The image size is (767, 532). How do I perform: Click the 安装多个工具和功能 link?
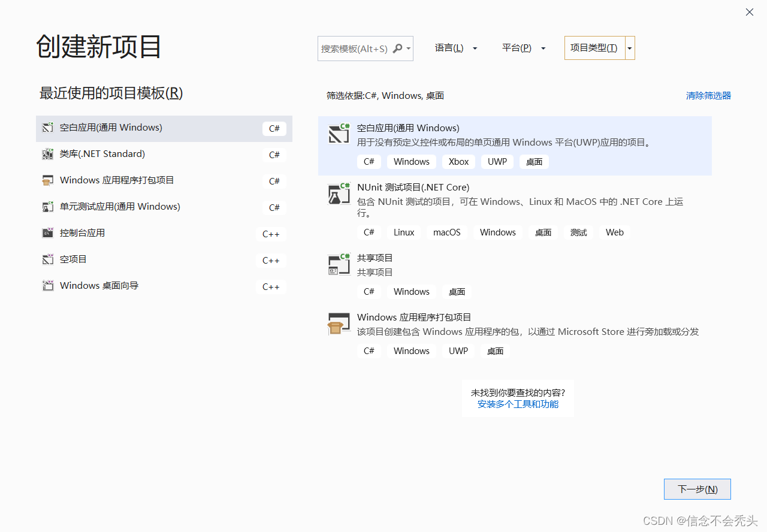point(518,404)
